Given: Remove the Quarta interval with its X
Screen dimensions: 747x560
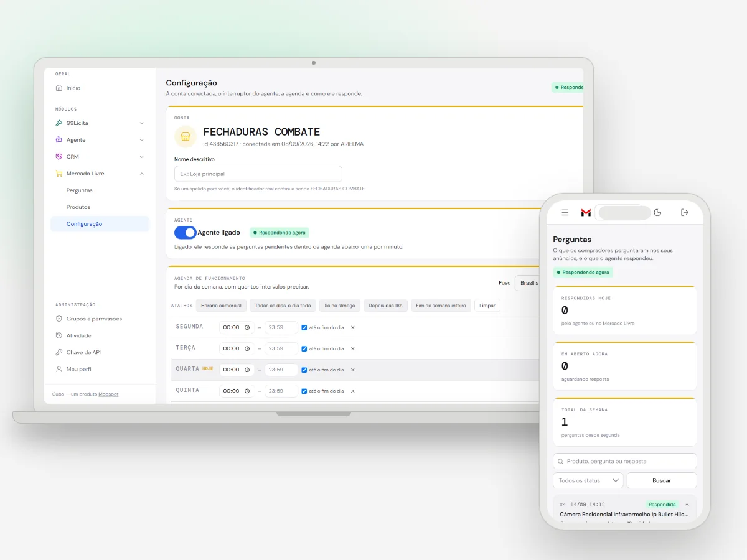Looking at the screenshot, I should (352, 370).
